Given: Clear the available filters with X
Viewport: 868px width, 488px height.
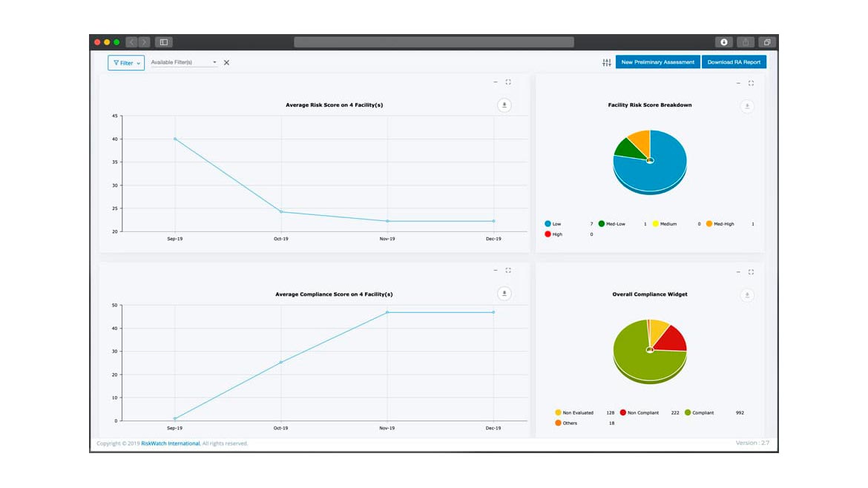Looking at the screenshot, I should [226, 62].
